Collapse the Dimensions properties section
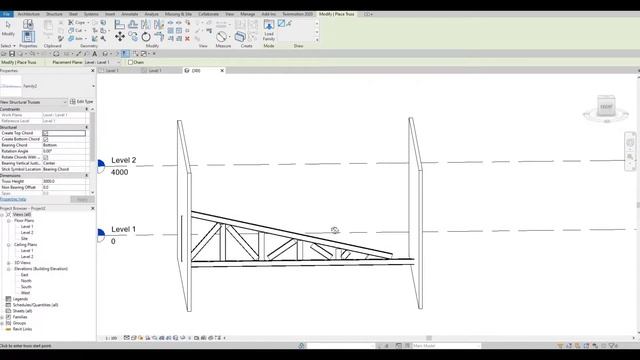 pyautogui.click(x=87, y=176)
